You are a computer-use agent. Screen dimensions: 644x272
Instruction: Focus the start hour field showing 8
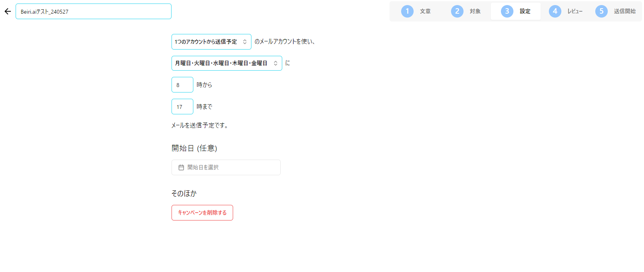tap(182, 85)
